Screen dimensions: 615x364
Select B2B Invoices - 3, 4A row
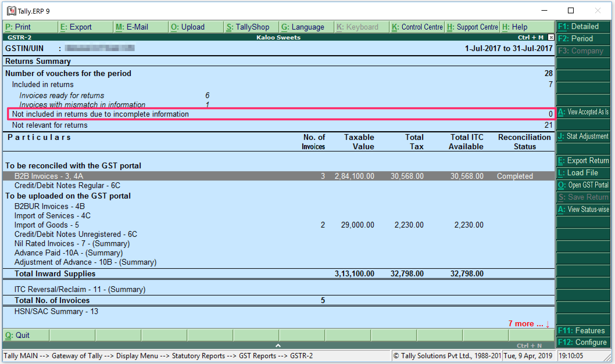pos(49,176)
